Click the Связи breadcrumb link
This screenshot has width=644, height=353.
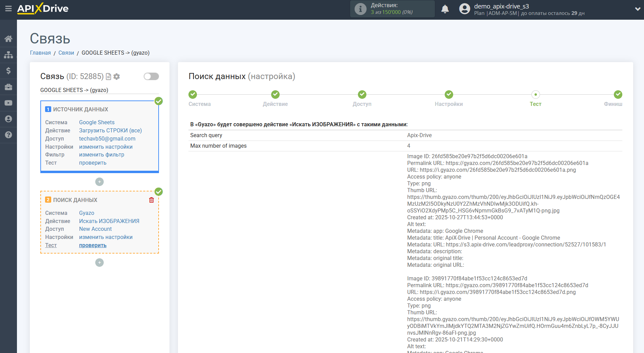pos(66,53)
